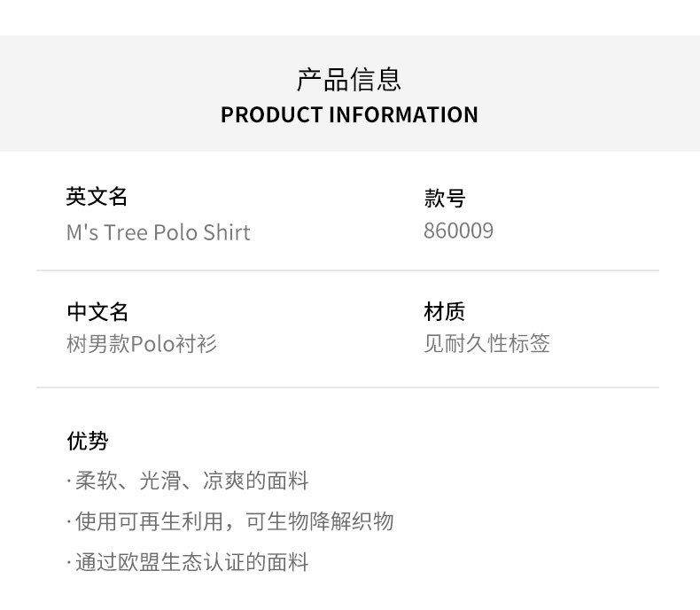This screenshot has height=610, width=700.
Task: Click the 中文名 field label
Action: (x=97, y=312)
